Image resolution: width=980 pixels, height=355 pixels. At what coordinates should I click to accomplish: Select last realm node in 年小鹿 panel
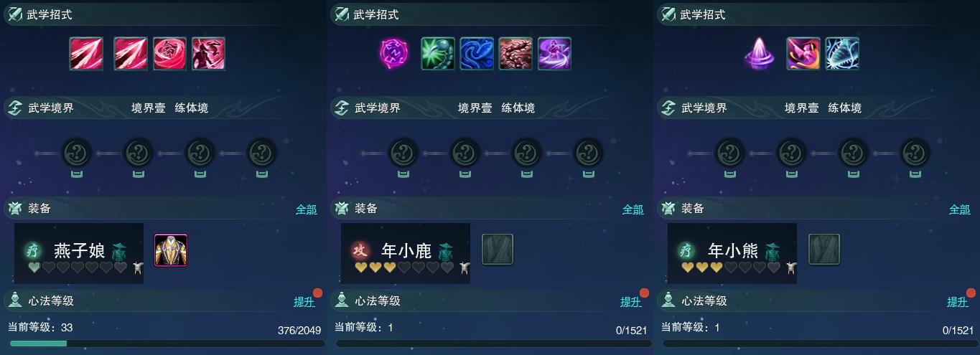[x=589, y=153]
